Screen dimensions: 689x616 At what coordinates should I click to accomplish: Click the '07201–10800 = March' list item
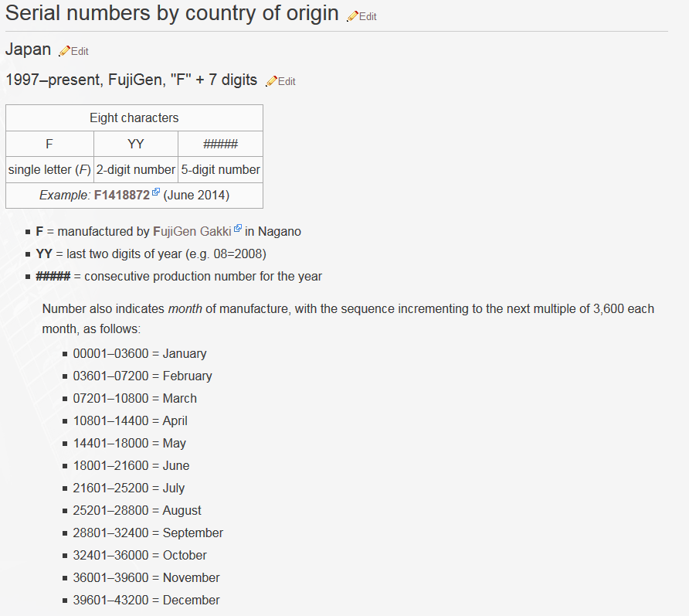[x=135, y=398]
